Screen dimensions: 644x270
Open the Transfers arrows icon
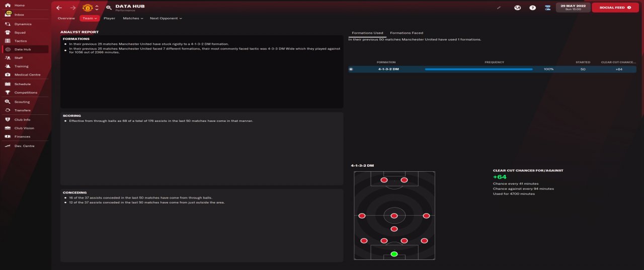point(8,110)
